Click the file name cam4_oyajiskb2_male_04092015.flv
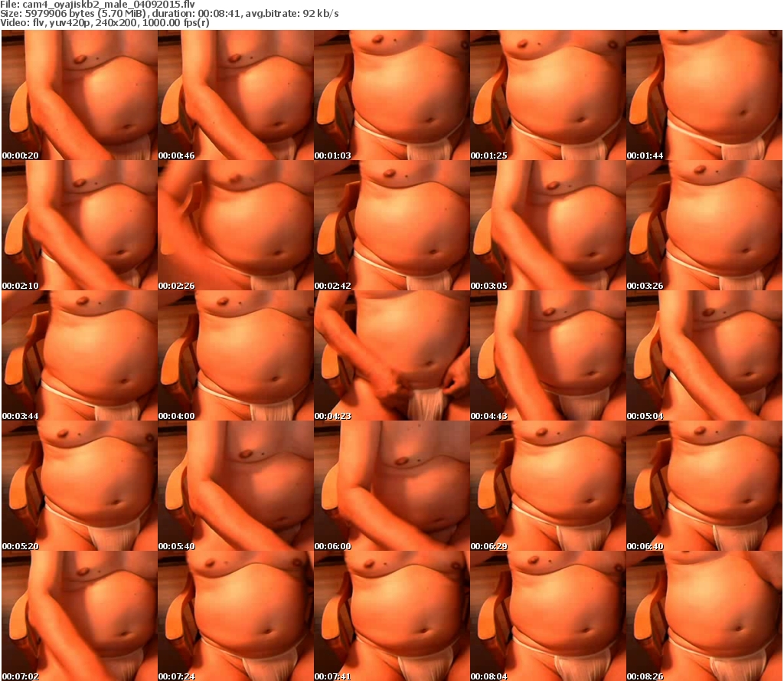784x681 pixels. pyautogui.click(x=109, y=5)
